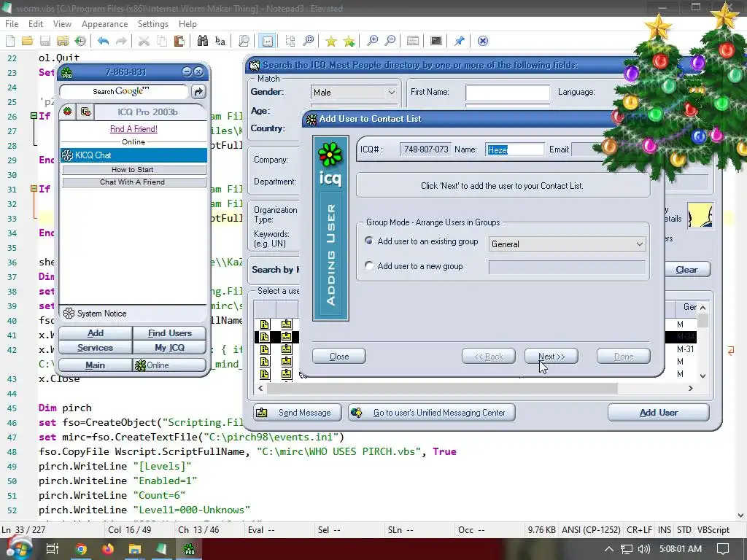Open Chrome from the Windows taskbar
Image resolution: width=747 pixels, height=560 pixels.
(x=80, y=549)
